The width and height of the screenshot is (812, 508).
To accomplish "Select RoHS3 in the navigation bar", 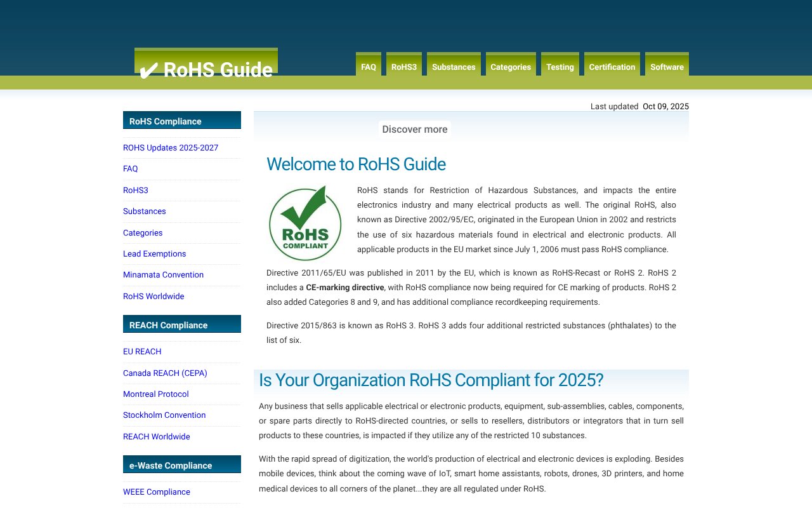I will (404, 66).
